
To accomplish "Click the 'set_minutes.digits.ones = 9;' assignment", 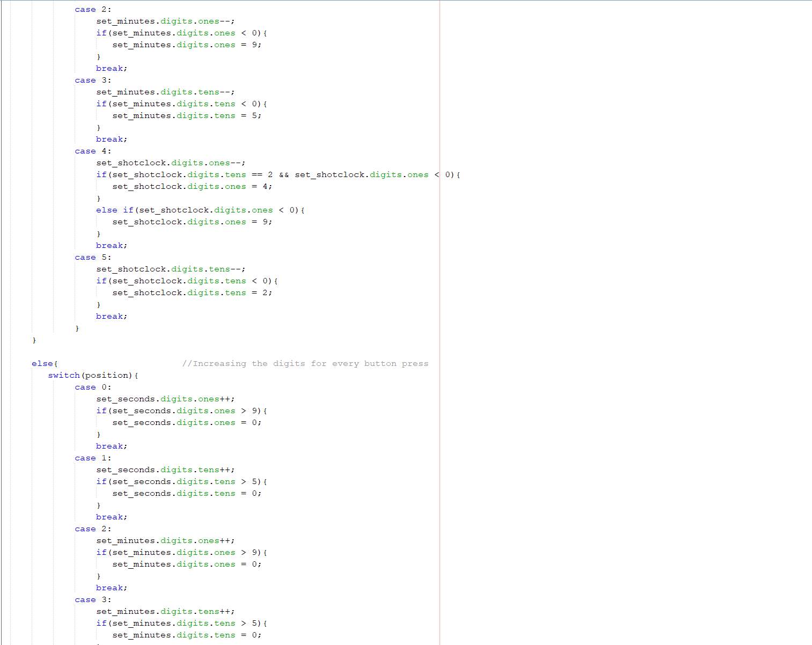I will (187, 45).
